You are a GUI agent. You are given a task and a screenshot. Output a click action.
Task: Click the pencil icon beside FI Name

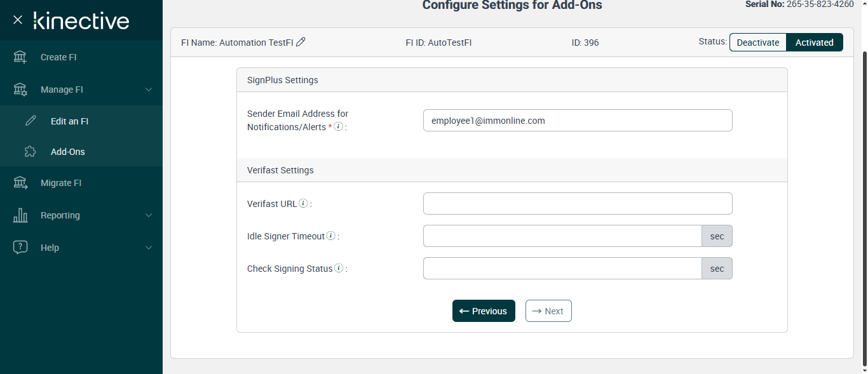[x=301, y=42]
